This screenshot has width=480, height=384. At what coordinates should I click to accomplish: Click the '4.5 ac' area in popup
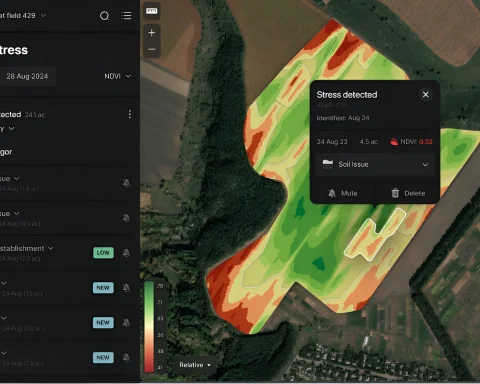click(x=368, y=142)
